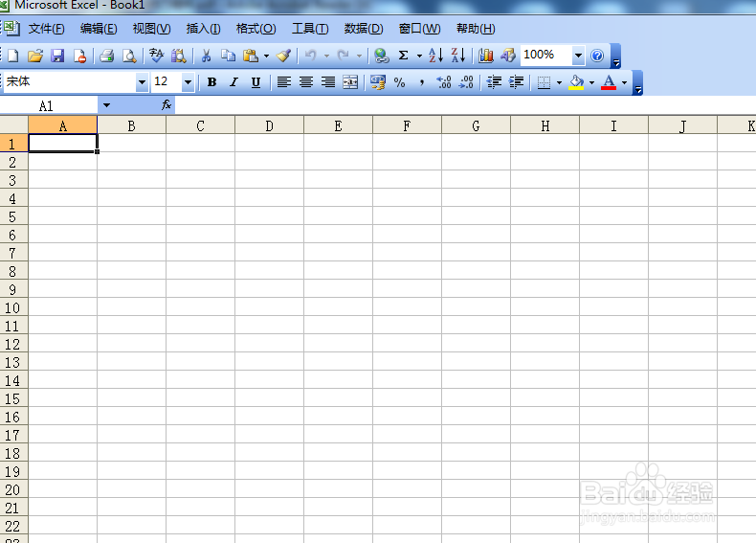Open the 文件(F) menu

click(x=46, y=29)
